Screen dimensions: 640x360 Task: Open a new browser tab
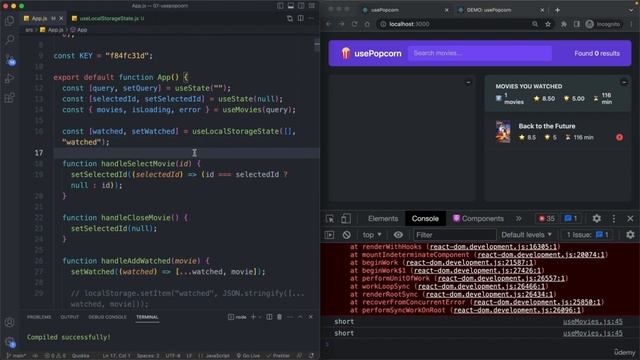(557, 10)
